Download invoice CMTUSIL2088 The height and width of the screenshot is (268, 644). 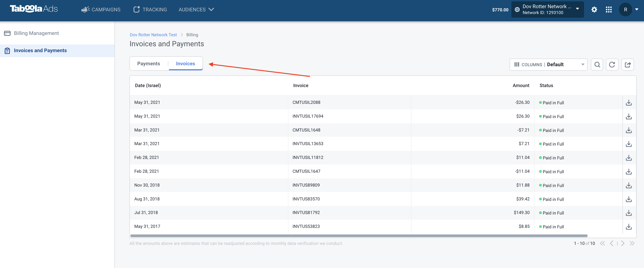tap(629, 103)
